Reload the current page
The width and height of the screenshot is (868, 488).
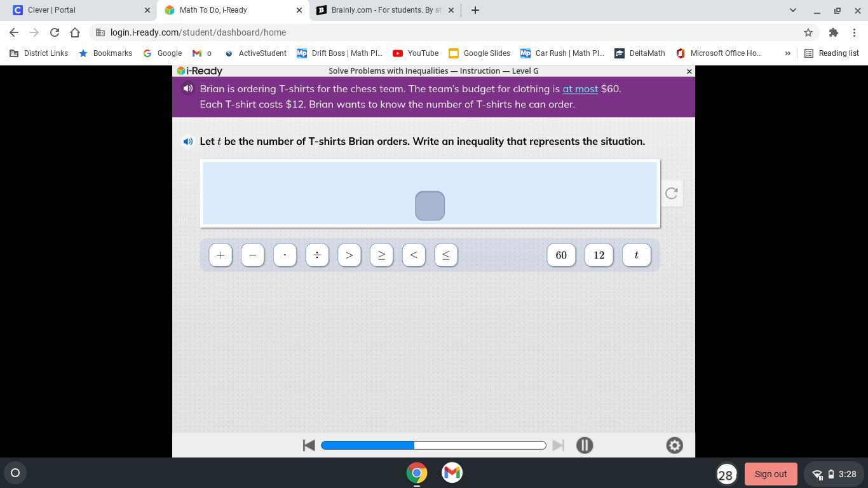pyautogui.click(x=55, y=32)
